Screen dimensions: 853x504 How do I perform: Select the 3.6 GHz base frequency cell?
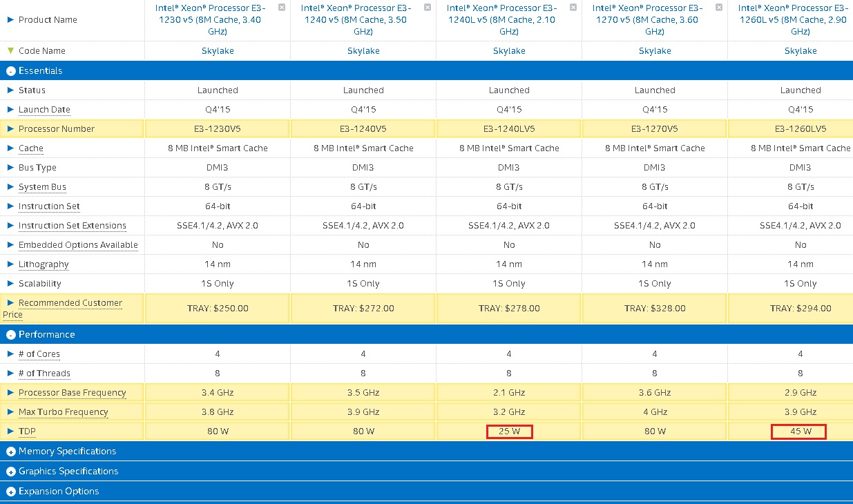point(655,393)
